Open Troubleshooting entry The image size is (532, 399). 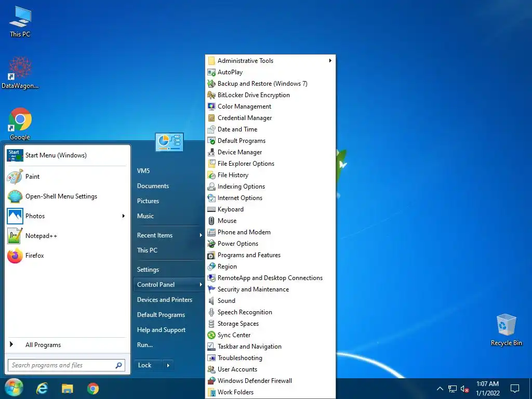270,358
